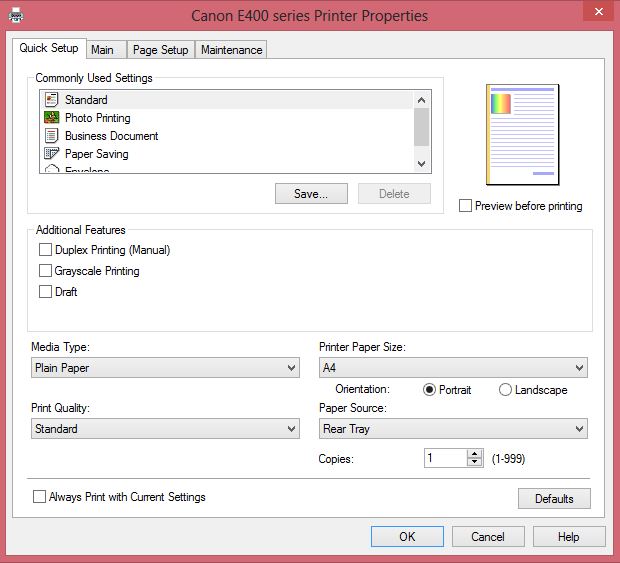This screenshot has width=620, height=563.
Task: Toggle the Draft checkbox
Action: 45,292
